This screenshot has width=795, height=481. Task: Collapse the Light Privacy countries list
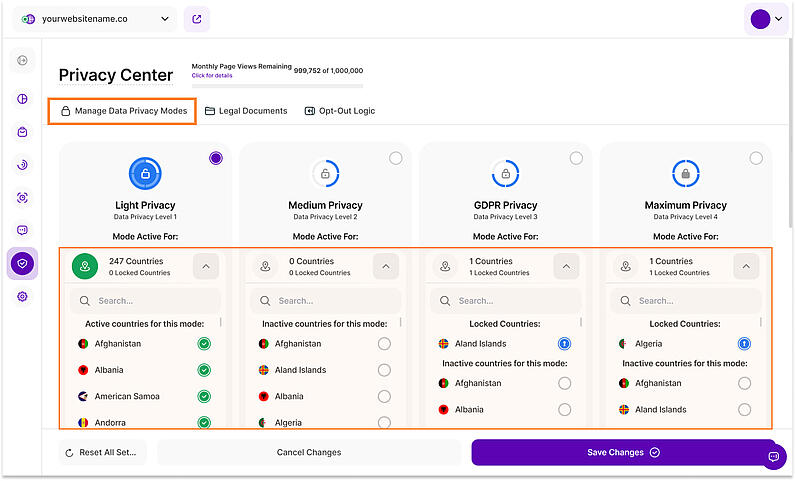(206, 266)
